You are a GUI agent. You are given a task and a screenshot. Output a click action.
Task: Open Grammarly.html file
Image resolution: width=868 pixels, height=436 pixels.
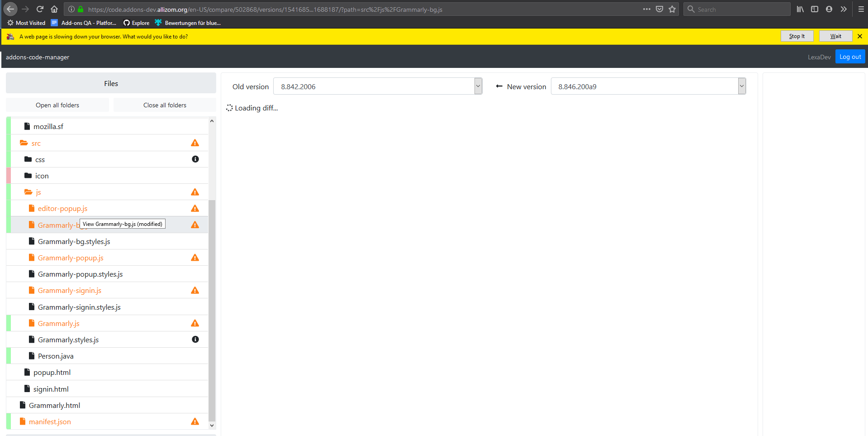pyautogui.click(x=54, y=405)
